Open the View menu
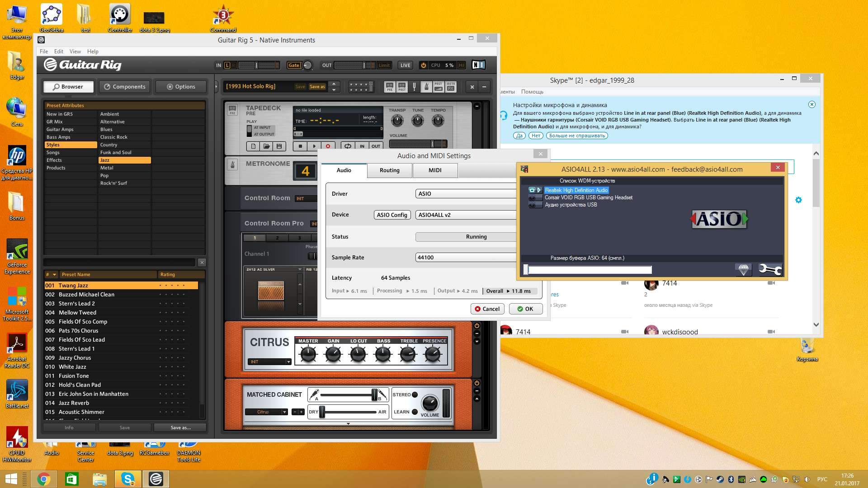Screen dimensions: 868x488 coord(75,52)
